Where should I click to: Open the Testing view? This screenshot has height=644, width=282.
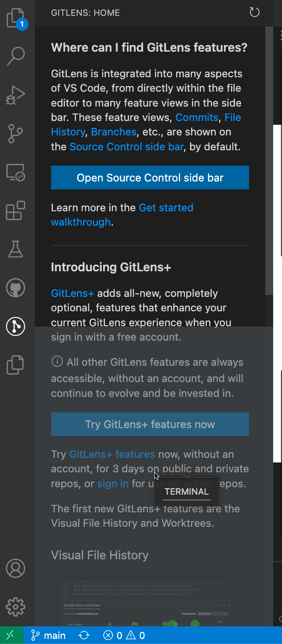point(15,249)
